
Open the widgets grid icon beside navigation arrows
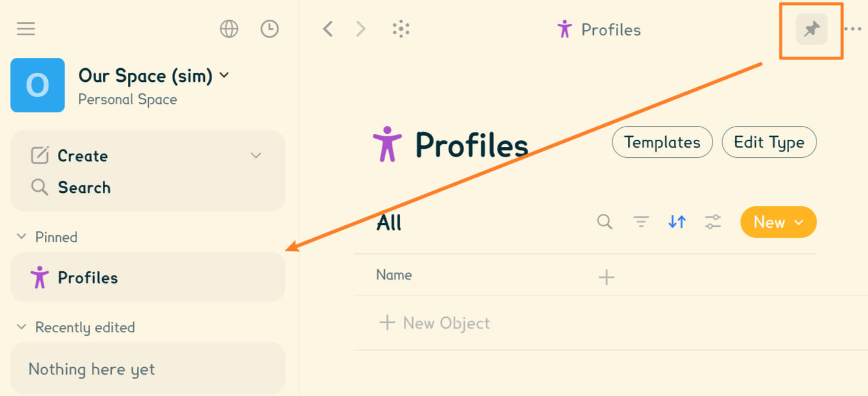pyautogui.click(x=401, y=28)
